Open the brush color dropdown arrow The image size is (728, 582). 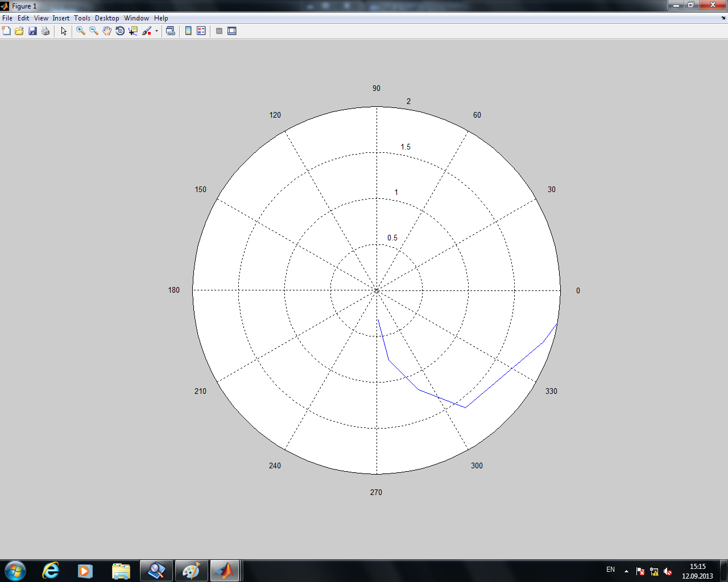(156, 31)
